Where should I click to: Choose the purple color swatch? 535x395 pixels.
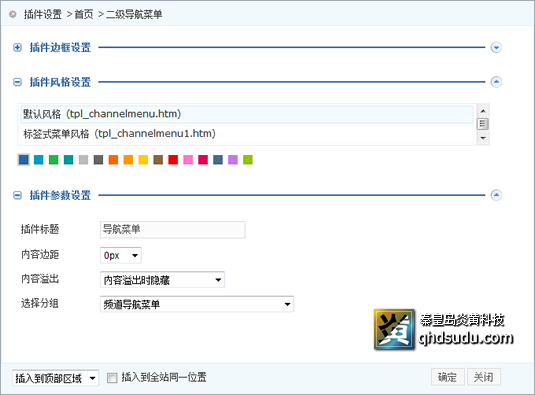click(233, 160)
